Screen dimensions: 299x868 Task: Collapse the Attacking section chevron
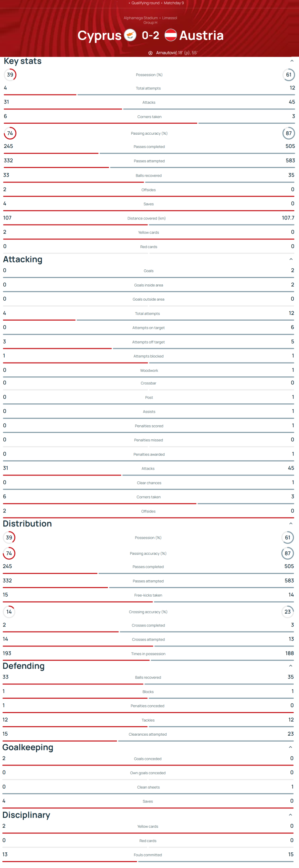(291, 259)
